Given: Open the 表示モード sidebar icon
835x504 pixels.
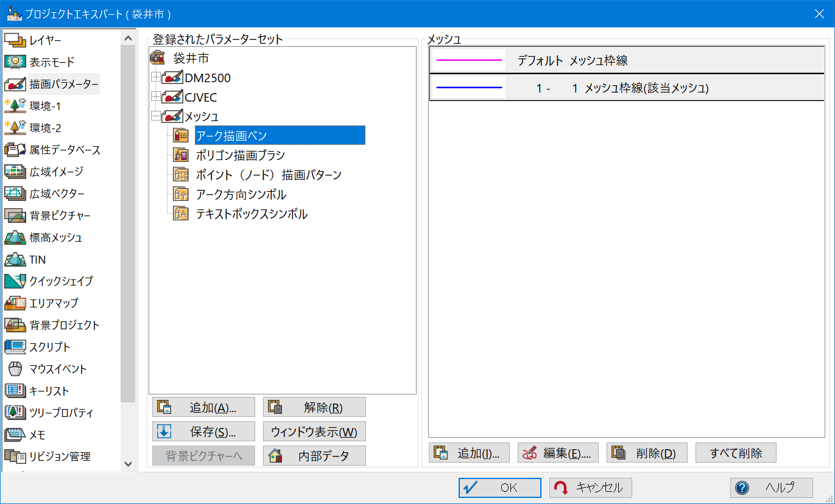Looking at the screenshot, I should coord(15,62).
